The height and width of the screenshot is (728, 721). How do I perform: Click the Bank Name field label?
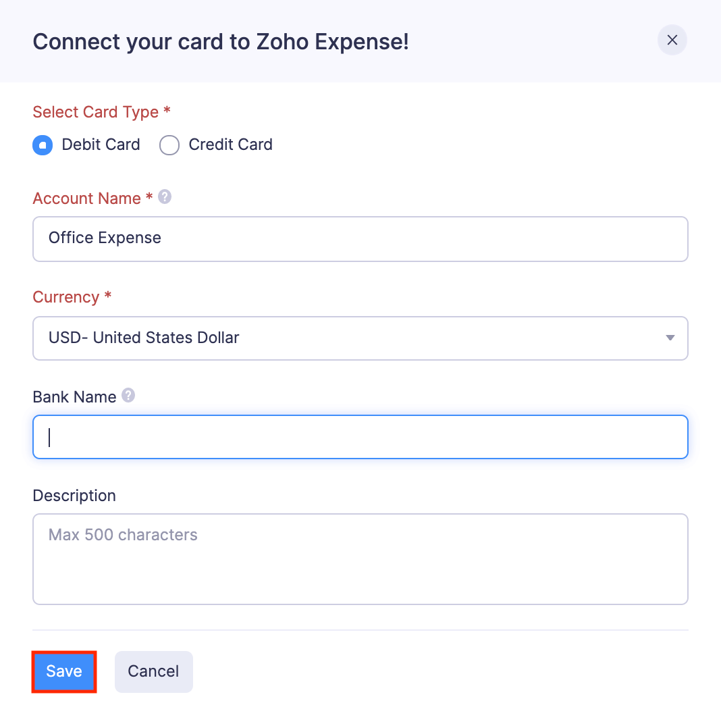pos(74,397)
